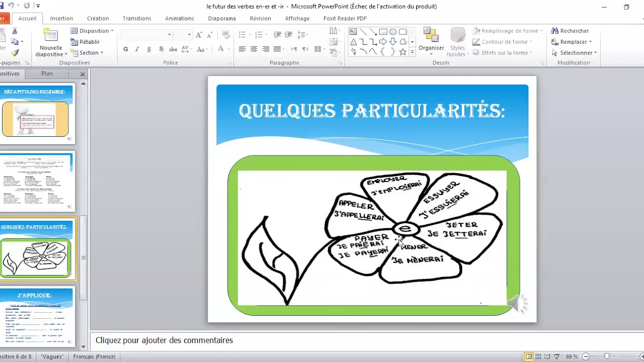Close the slides thumbnail pane

click(x=83, y=74)
